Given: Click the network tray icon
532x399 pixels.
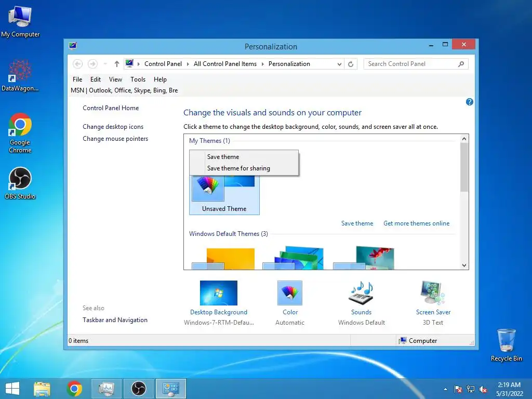Looking at the screenshot, I should pyautogui.click(x=471, y=389).
